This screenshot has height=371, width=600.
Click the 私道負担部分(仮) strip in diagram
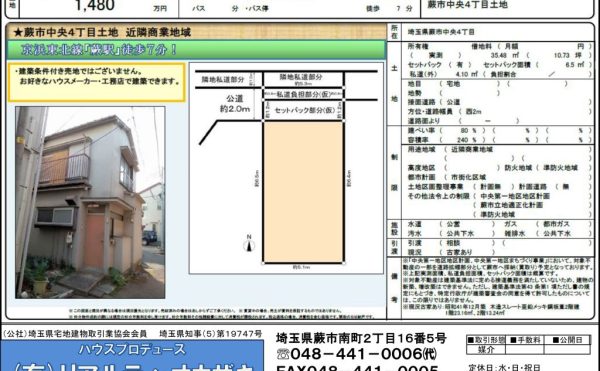coord(304,94)
